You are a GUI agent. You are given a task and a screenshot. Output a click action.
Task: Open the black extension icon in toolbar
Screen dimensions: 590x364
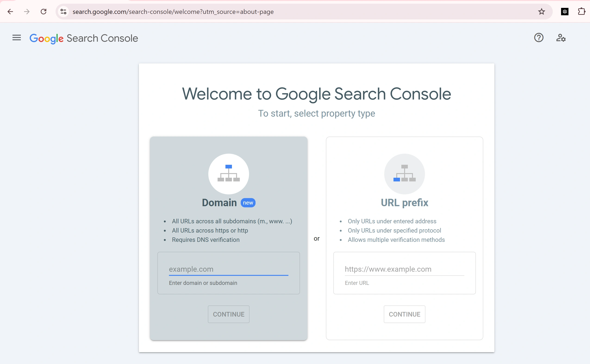[x=565, y=12]
